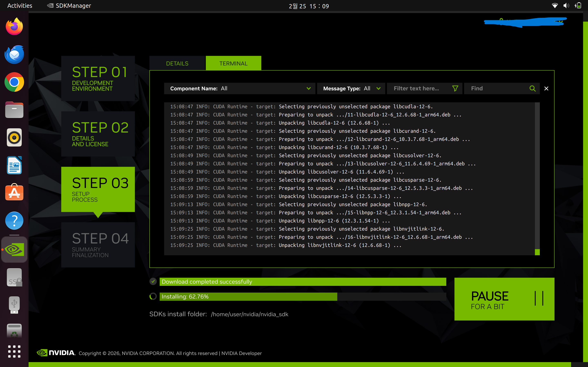Open Firefox from the dock
Image resolution: width=588 pixels, height=367 pixels.
[x=14, y=27]
